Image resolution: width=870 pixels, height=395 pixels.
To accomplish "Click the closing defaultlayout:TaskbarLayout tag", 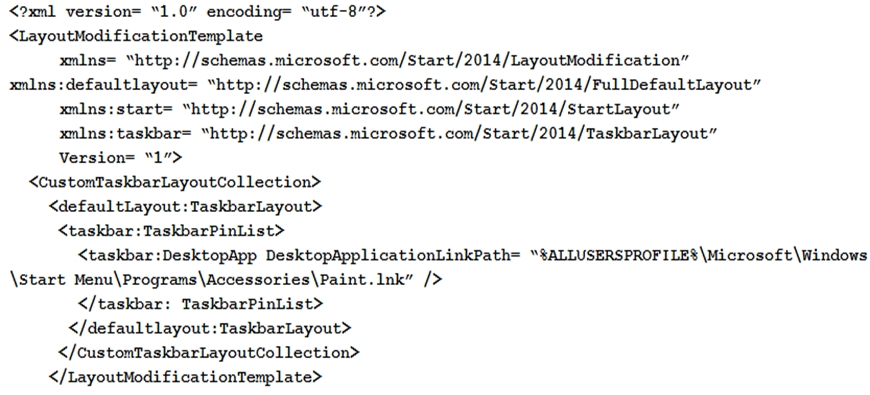I will (210, 328).
